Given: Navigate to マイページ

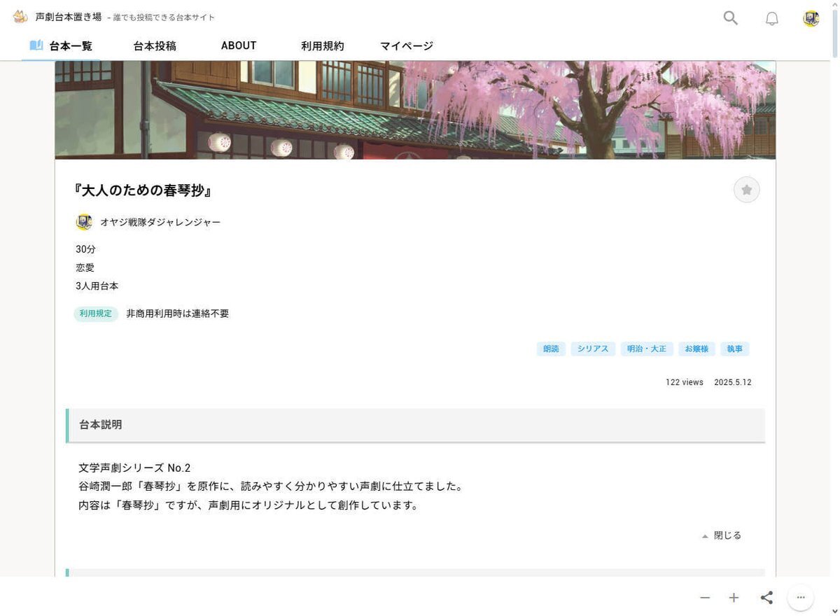Looking at the screenshot, I should [407, 46].
